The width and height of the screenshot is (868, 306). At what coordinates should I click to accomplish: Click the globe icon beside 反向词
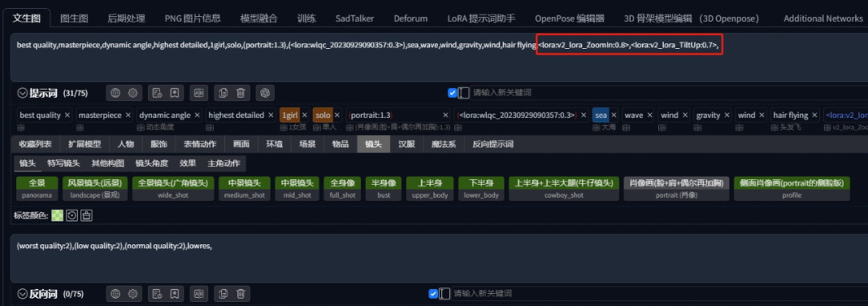point(116,294)
